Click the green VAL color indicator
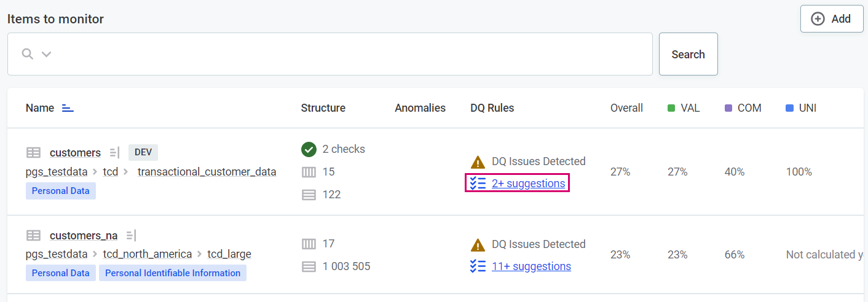 [x=671, y=108]
